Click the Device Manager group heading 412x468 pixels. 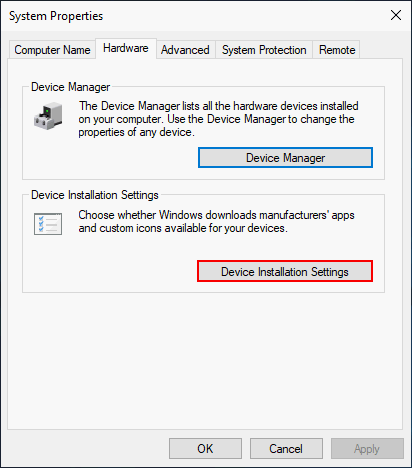pyautogui.click(x=70, y=87)
